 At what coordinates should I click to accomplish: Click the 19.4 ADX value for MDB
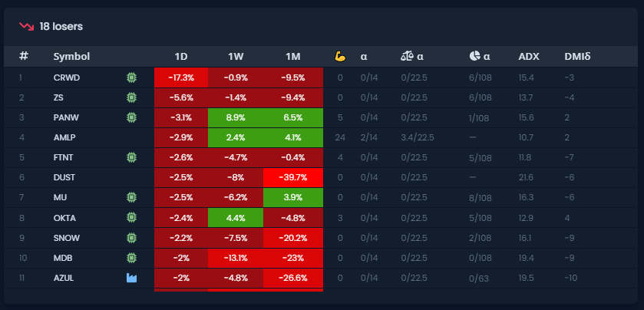coord(526,259)
